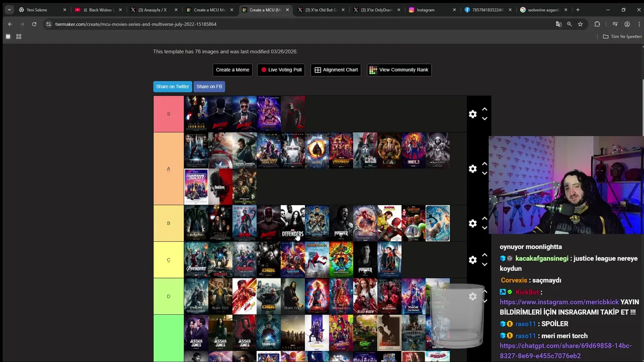The width and height of the screenshot is (644, 362).
Task: Open settings gear for the A tier row
Action: pyautogui.click(x=472, y=169)
